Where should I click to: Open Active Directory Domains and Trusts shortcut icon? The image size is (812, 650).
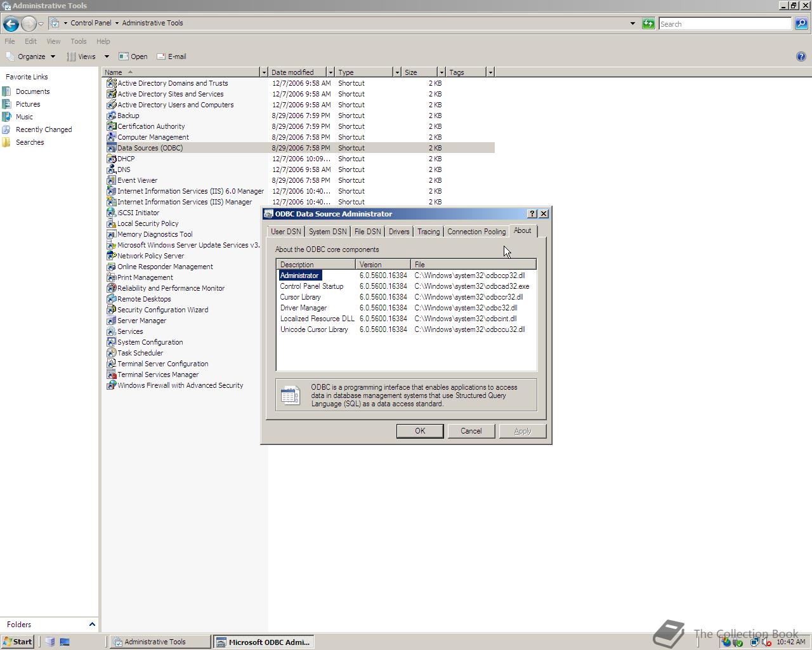[x=112, y=83]
